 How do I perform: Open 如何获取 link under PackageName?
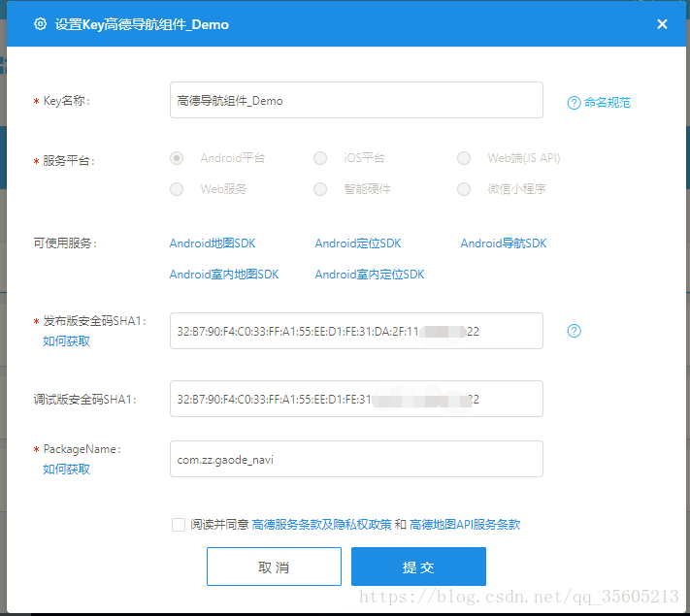tap(66, 470)
